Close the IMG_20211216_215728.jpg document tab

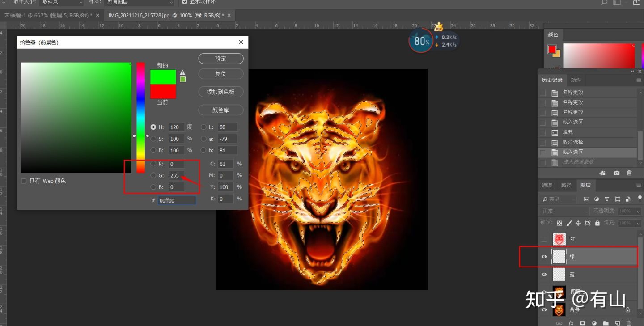tap(229, 15)
